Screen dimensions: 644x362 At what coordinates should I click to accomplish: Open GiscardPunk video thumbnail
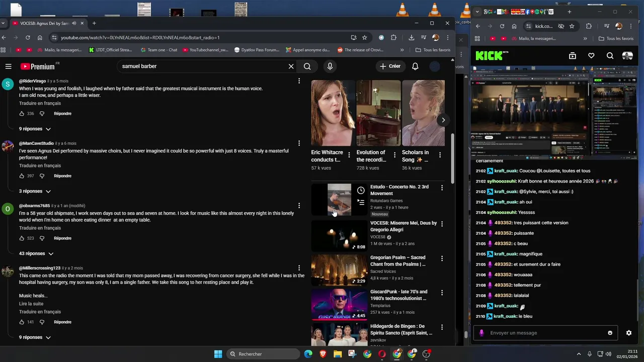339,305
